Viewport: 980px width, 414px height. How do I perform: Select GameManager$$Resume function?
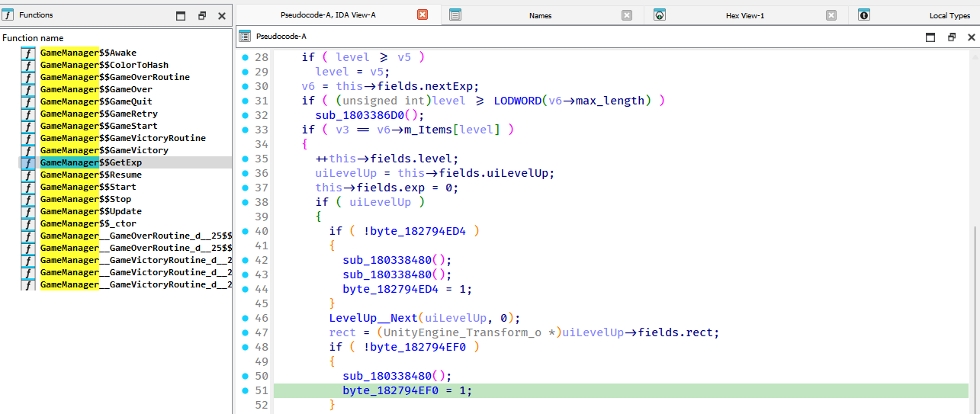92,175
